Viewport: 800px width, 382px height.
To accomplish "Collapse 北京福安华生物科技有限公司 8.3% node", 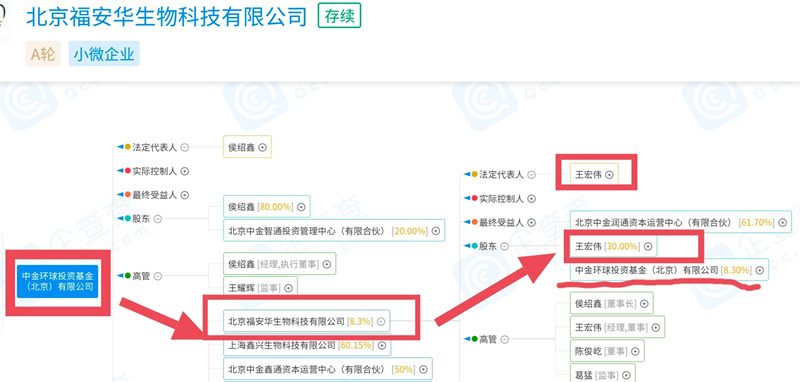I will 381,322.
